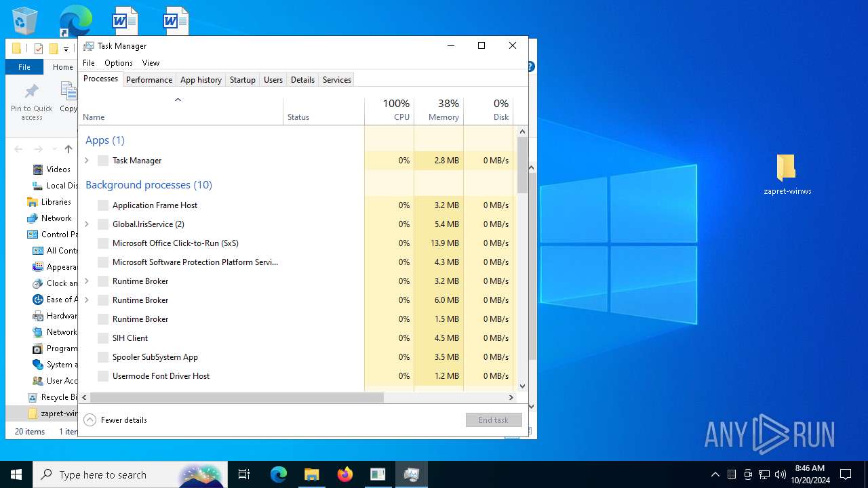The image size is (868, 488).
Task: Open the notification center icon
Action: (x=846, y=474)
